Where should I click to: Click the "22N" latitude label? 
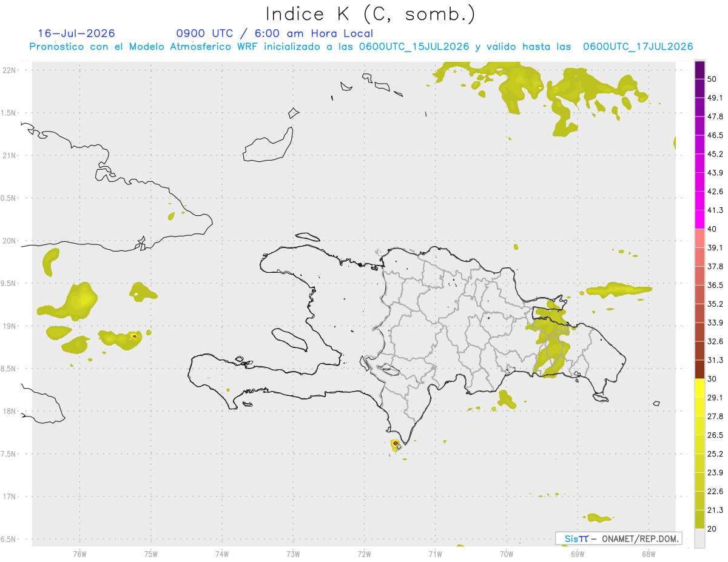(10, 70)
